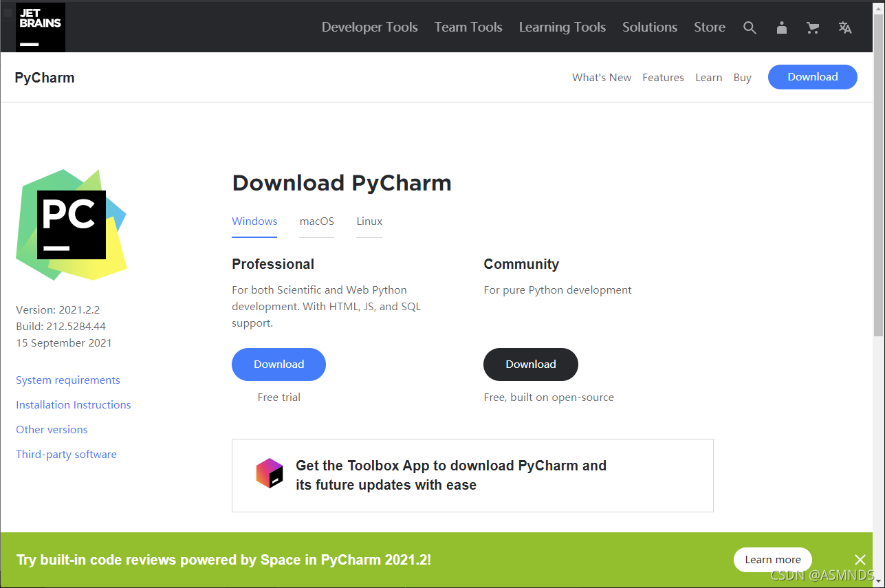Viewport: 885px width, 588px height.
Task: Click the Get the Toolbox App heading
Action: pos(451,475)
